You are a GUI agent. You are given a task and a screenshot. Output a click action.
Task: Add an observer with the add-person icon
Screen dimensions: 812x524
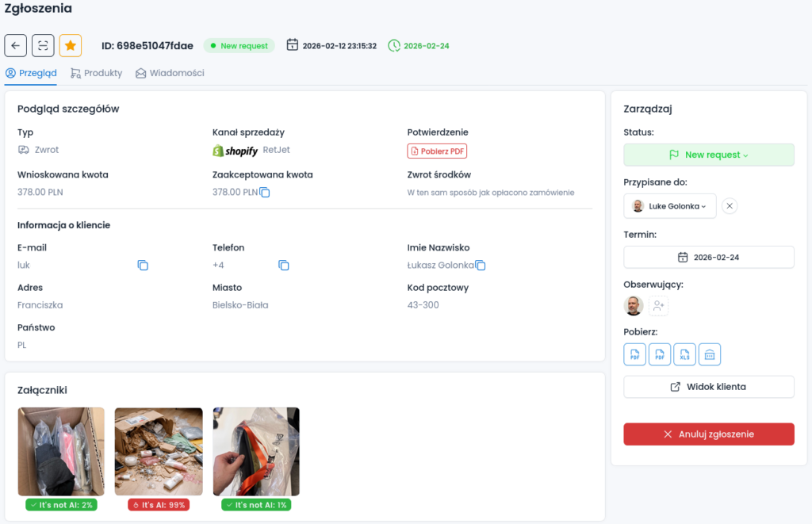659,306
